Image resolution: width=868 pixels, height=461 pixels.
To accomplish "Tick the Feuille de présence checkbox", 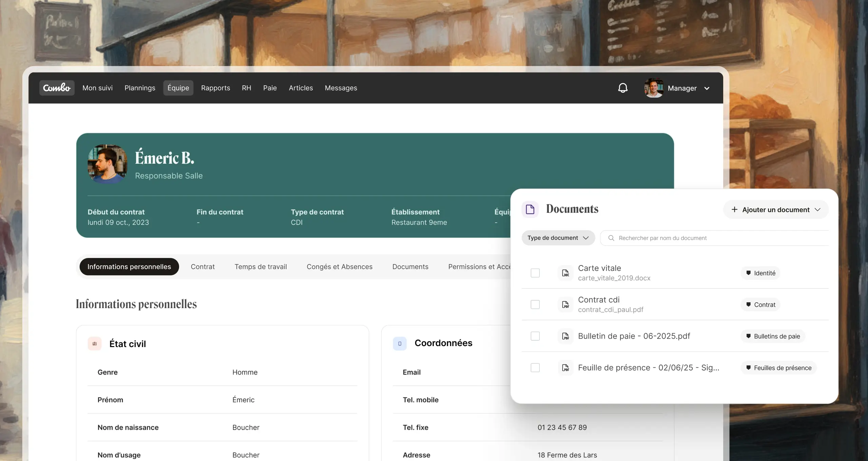I will click(535, 367).
